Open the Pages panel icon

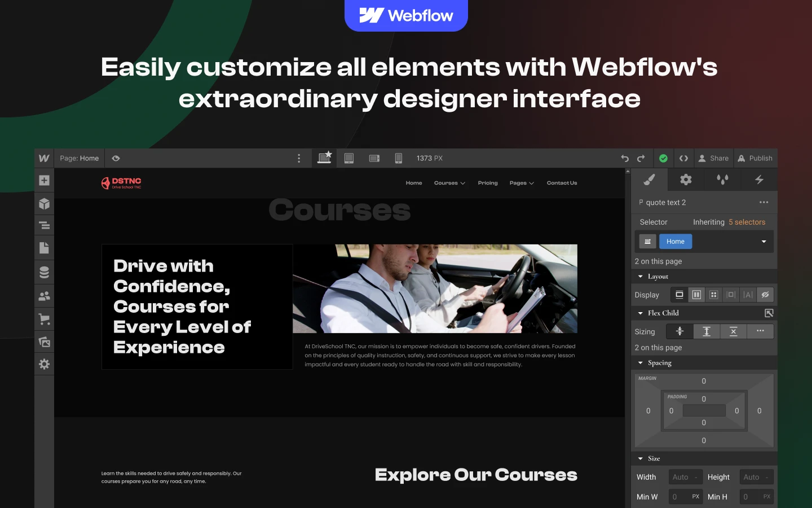[44, 248]
